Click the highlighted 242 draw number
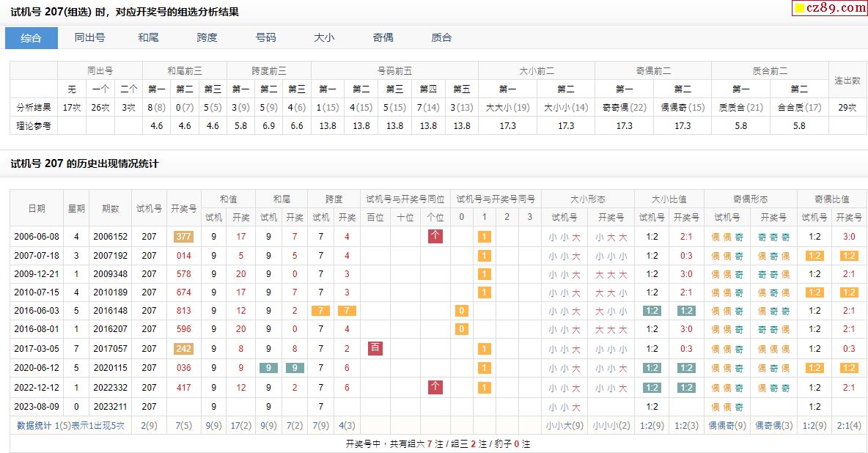Viewport: 868px width, 453px height. [184, 349]
